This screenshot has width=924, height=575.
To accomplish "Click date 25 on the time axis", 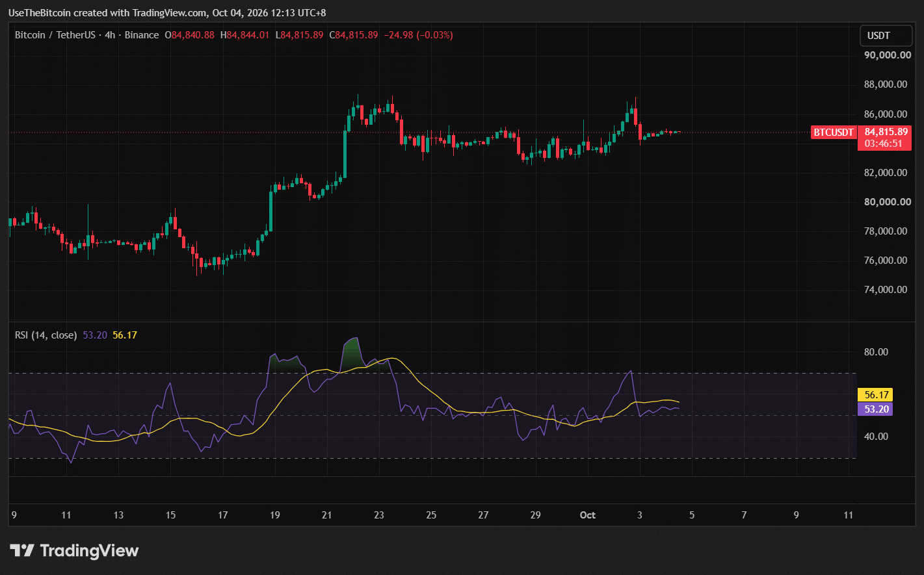I will (x=431, y=515).
